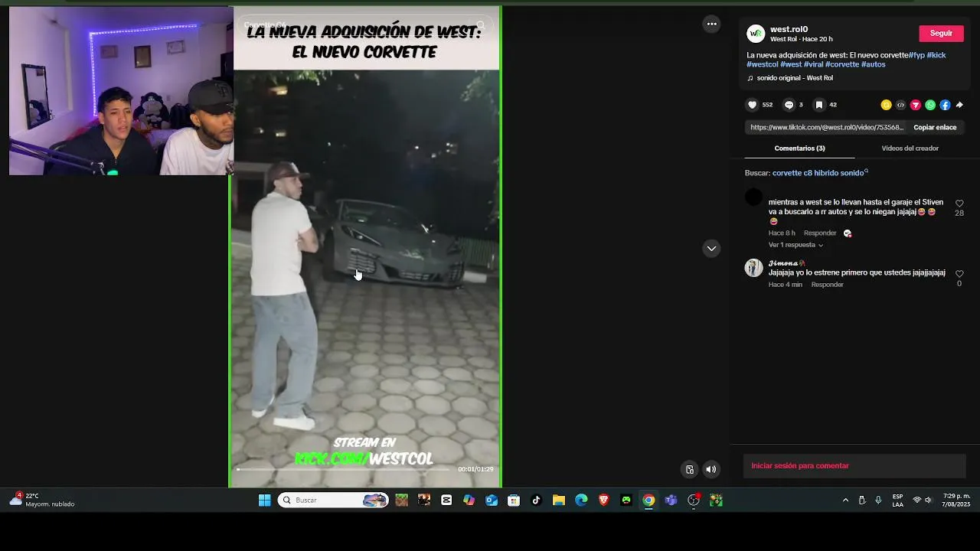Show hidden system tray icons
The image size is (980, 551).
click(x=845, y=500)
